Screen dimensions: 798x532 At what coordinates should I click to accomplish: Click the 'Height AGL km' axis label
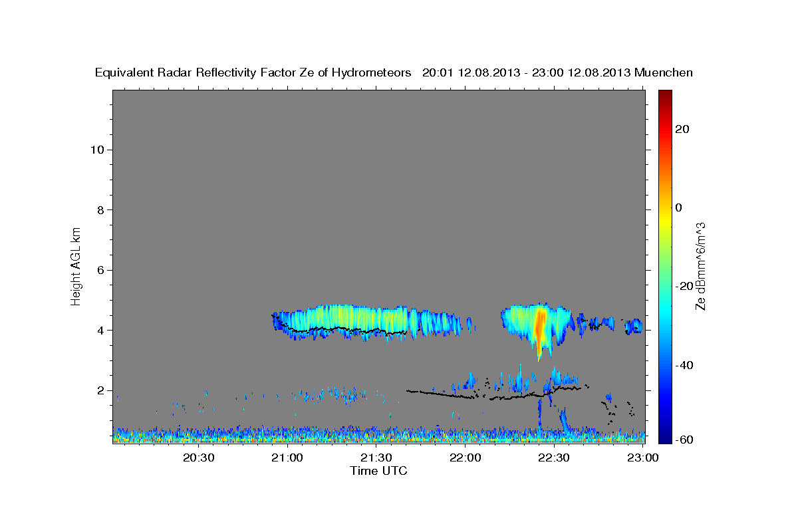tap(76, 265)
